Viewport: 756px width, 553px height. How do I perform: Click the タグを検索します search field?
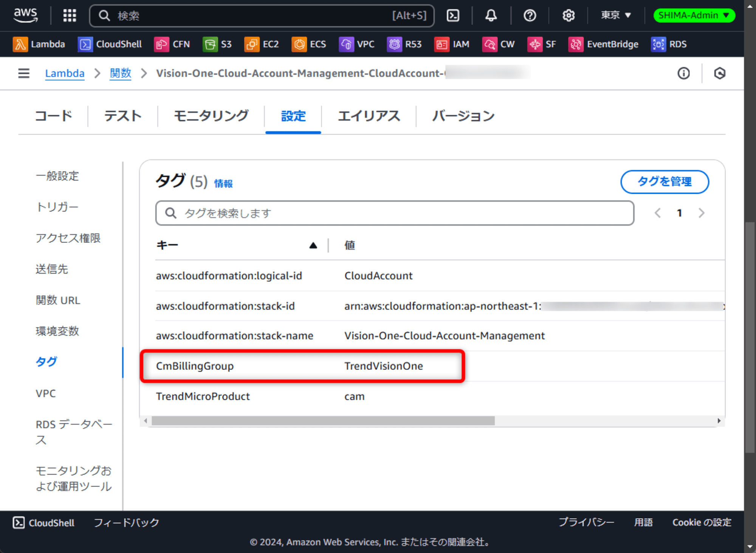pos(394,213)
